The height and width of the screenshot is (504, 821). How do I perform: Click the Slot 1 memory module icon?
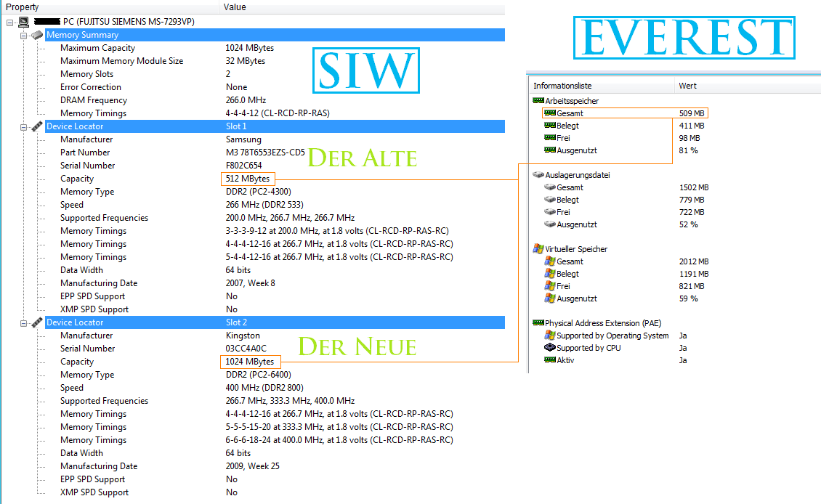click(x=36, y=126)
